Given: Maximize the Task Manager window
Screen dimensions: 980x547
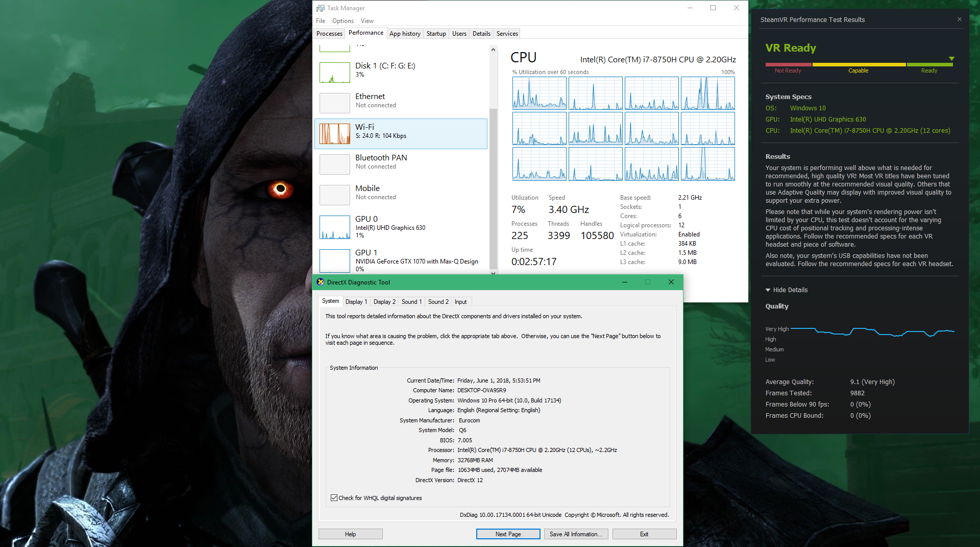Looking at the screenshot, I should [713, 8].
